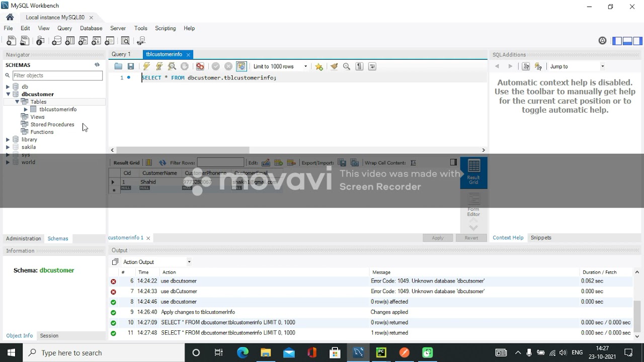Click the Filter objects search field
644x362 pixels.
[57, 75]
